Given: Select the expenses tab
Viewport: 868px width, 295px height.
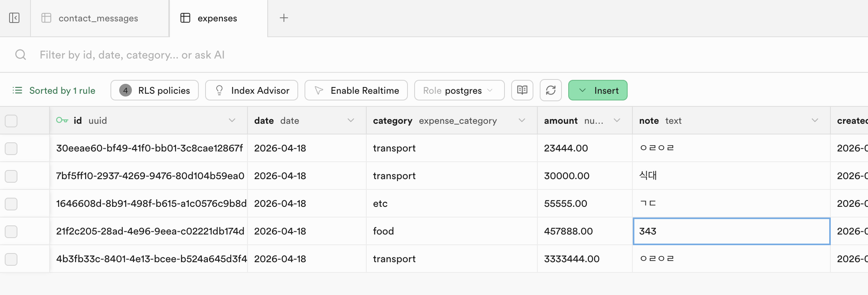Looking at the screenshot, I should pos(217,18).
